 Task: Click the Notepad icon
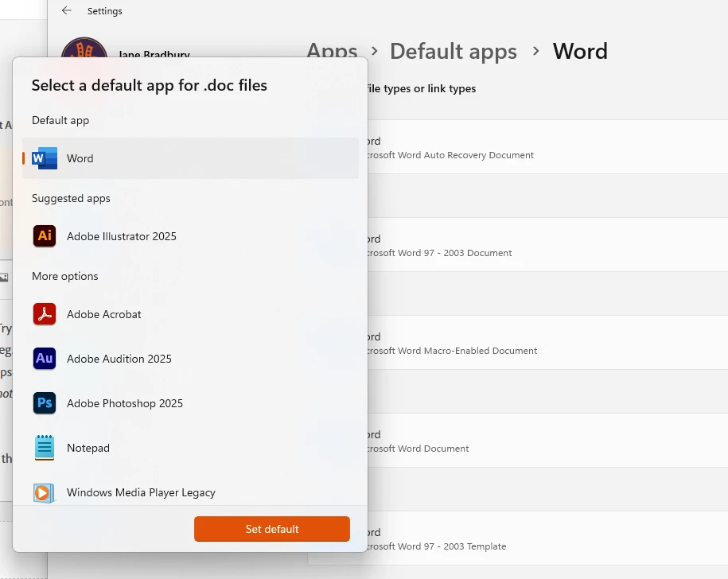pos(45,447)
